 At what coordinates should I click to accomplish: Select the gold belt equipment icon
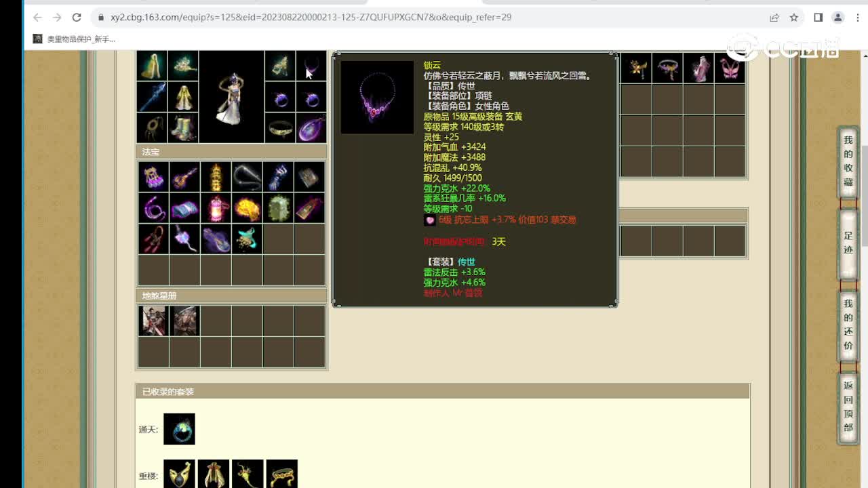[280, 127]
